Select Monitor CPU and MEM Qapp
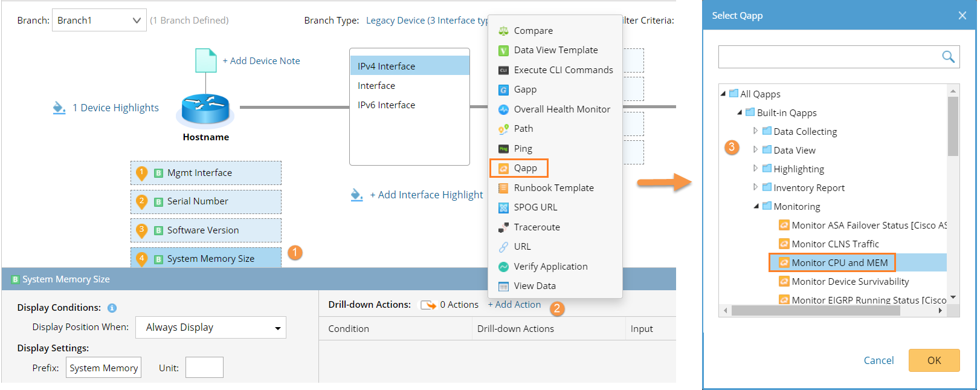This screenshot has width=980, height=390. point(839,262)
